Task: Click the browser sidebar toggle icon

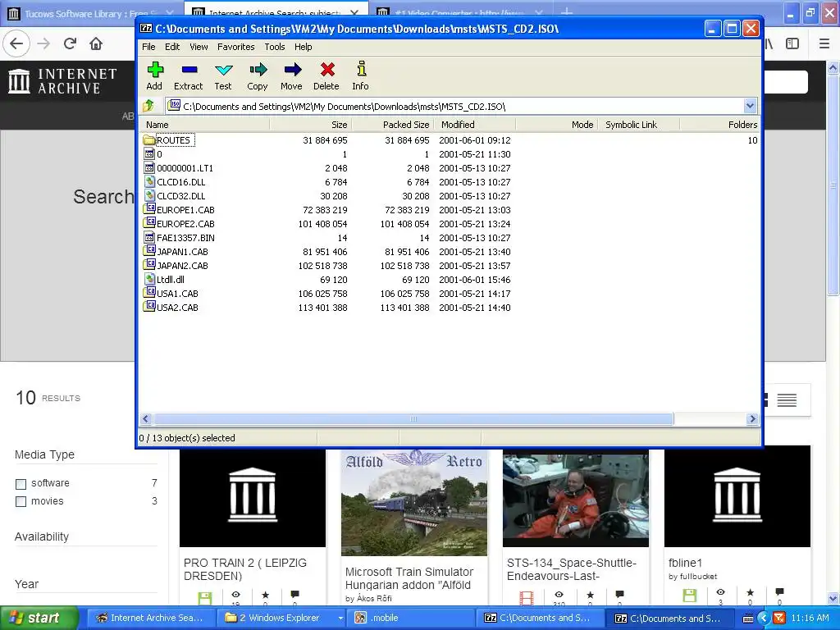Action: tap(792, 43)
